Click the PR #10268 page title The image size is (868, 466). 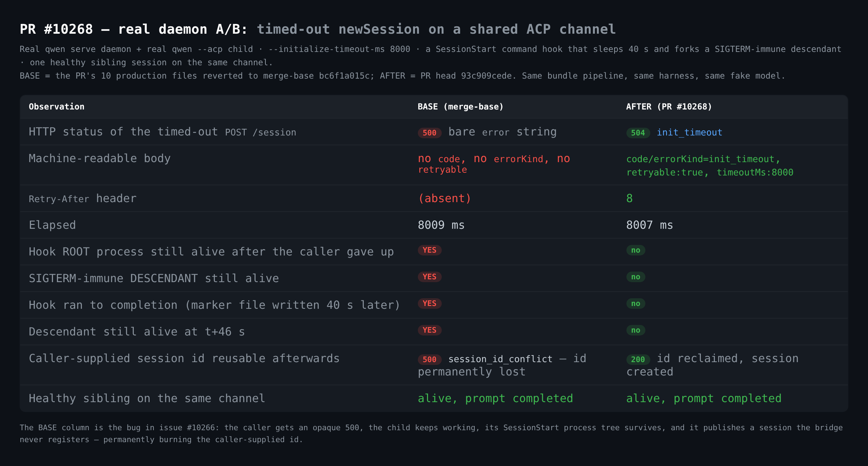(318, 29)
